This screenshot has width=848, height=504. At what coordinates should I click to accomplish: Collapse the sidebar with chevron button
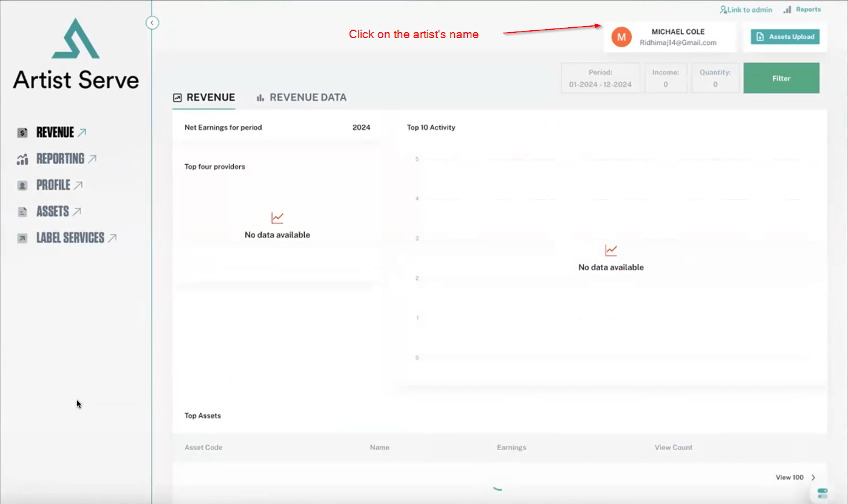point(152,23)
